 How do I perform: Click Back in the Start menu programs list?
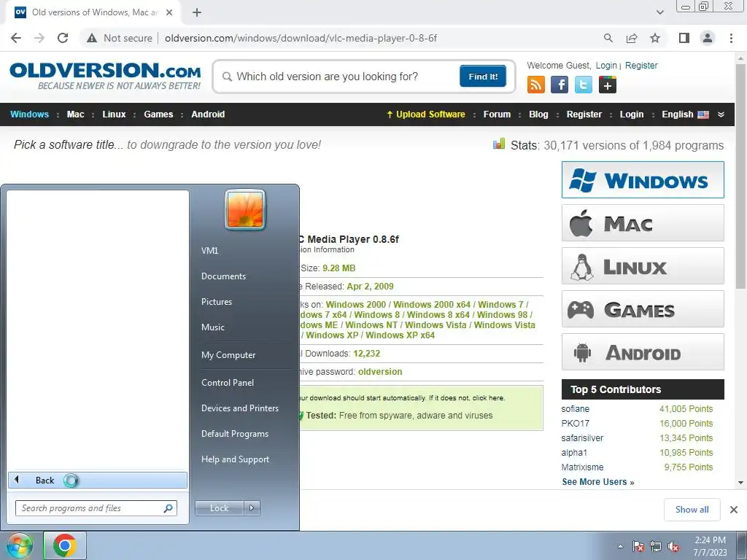tap(98, 480)
